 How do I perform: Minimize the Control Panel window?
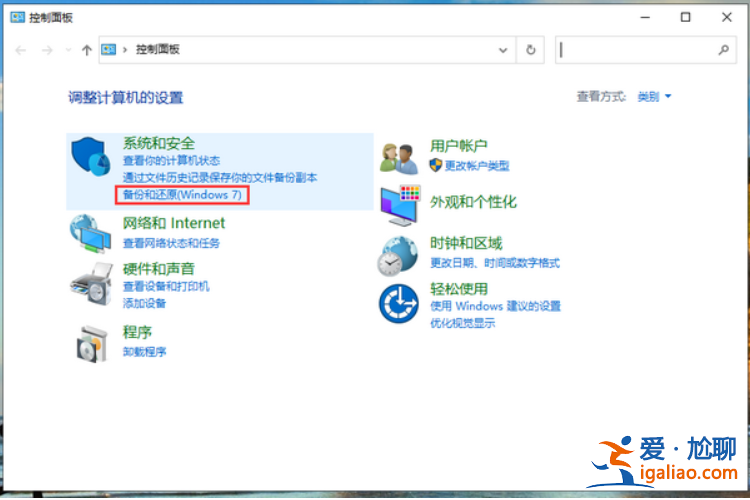pyautogui.click(x=645, y=18)
